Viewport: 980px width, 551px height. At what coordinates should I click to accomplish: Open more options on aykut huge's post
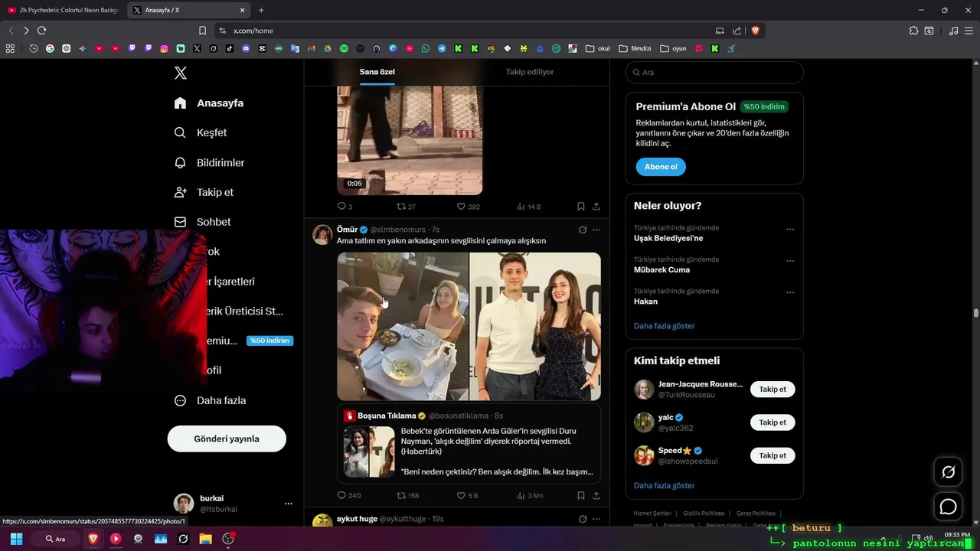pyautogui.click(x=596, y=519)
